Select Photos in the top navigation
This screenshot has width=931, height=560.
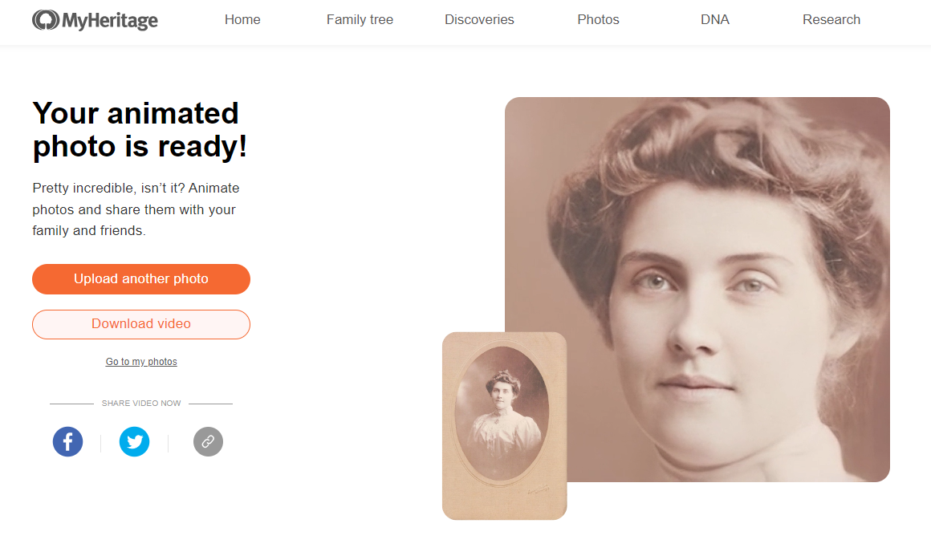click(x=598, y=20)
